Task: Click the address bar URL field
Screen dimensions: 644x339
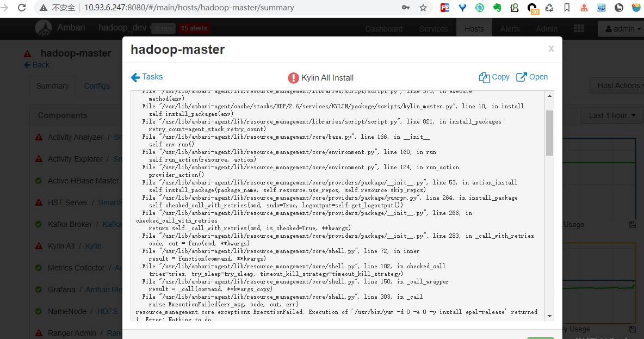Action: click(x=189, y=8)
